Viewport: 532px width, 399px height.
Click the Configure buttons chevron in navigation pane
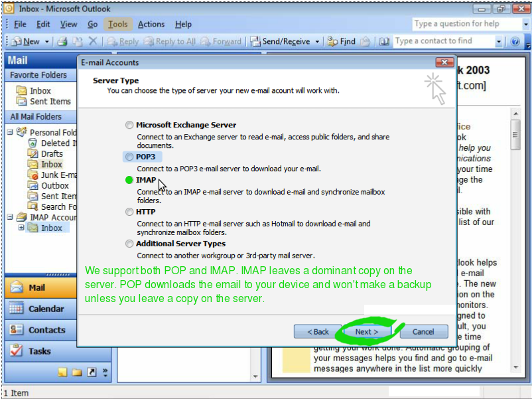click(105, 372)
